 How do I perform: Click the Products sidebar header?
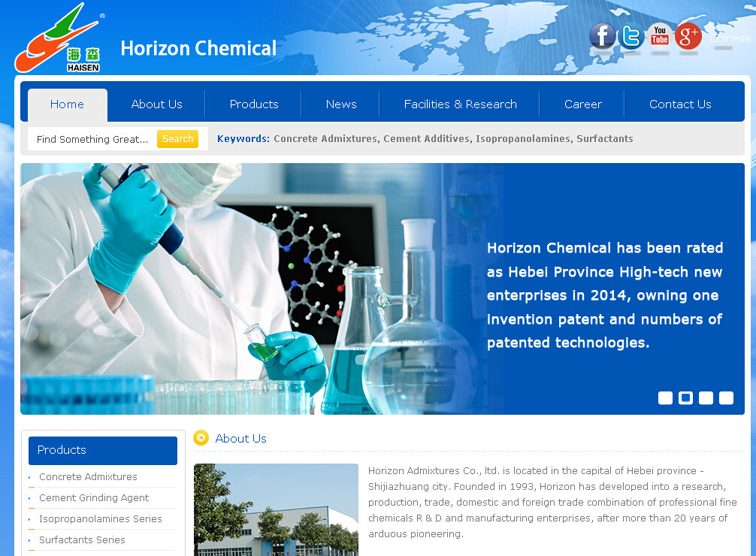pyautogui.click(x=103, y=450)
